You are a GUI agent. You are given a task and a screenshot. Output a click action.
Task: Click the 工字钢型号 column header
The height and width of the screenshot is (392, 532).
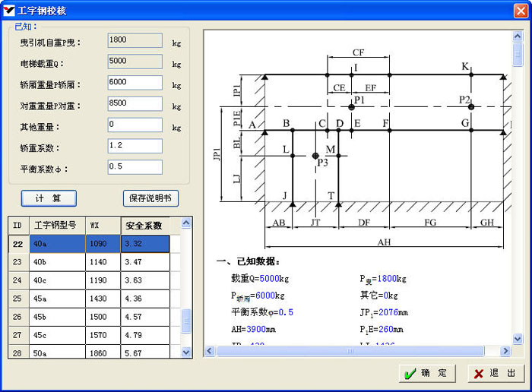coord(56,226)
